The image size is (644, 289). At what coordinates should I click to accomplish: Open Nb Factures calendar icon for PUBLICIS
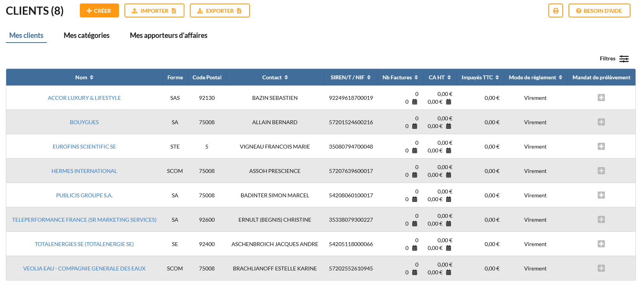[415, 199]
